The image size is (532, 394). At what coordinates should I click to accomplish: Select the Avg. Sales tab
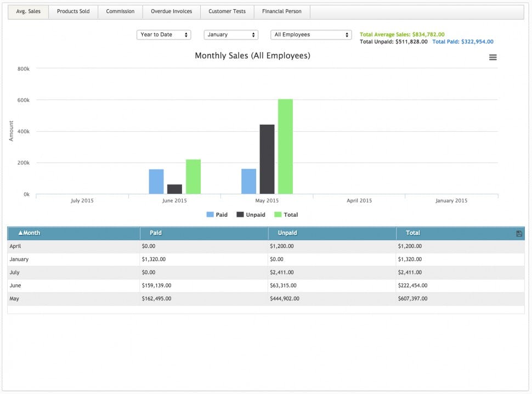pyautogui.click(x=27, y=11)
